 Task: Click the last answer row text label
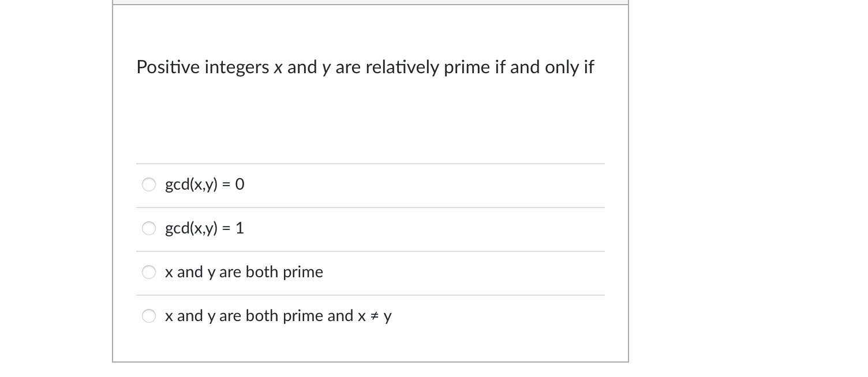pos(278,316)
